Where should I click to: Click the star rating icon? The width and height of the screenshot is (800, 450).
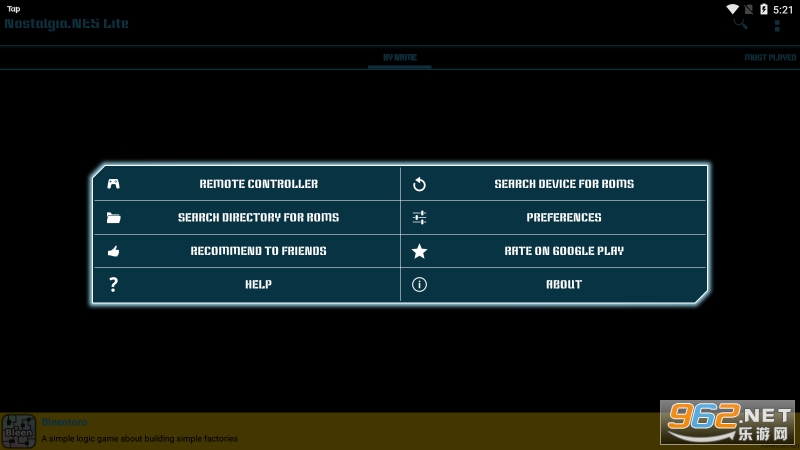[419, 251]
